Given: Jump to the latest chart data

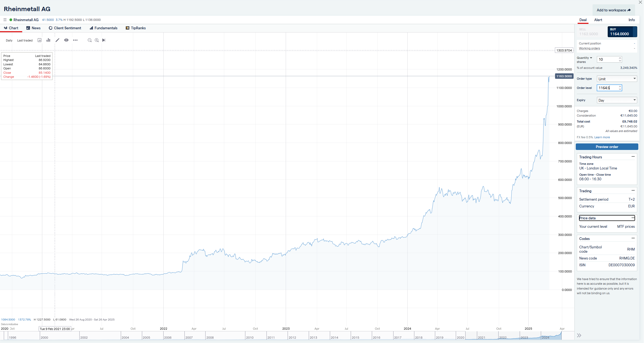Looking at the screenshot, I should pyautogui.click(x=104, y=40).
